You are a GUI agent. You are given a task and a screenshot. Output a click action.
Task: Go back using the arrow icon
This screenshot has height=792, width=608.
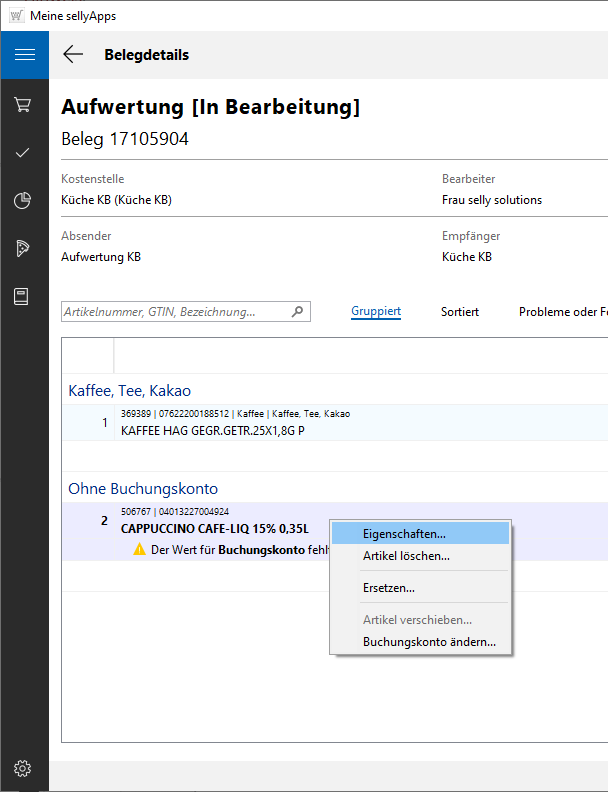[x=73, y=55]
